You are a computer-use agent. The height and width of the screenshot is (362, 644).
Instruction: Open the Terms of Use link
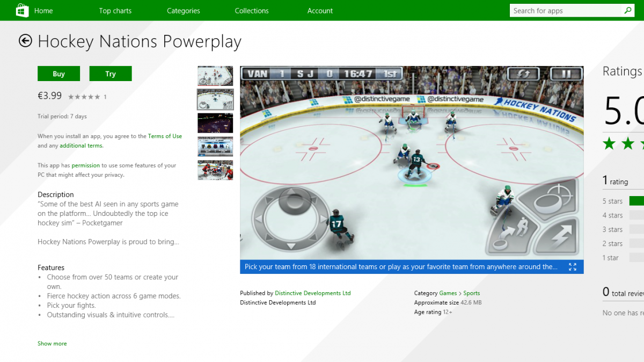165,136
